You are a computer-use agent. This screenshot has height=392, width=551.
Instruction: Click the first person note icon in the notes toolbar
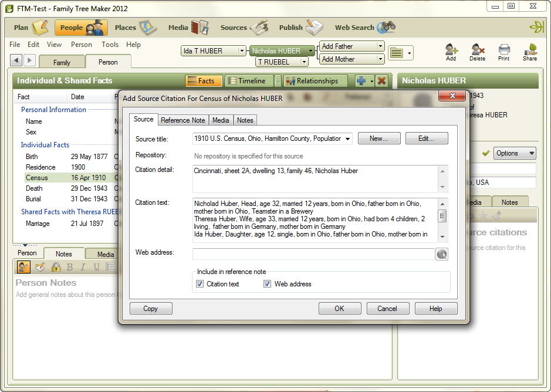tap(23, 267)
